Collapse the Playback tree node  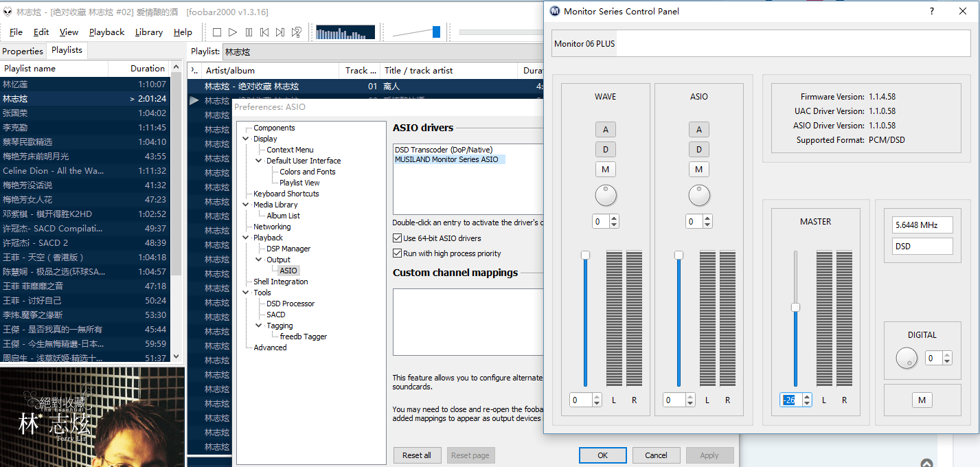click(x=246, y=238)
